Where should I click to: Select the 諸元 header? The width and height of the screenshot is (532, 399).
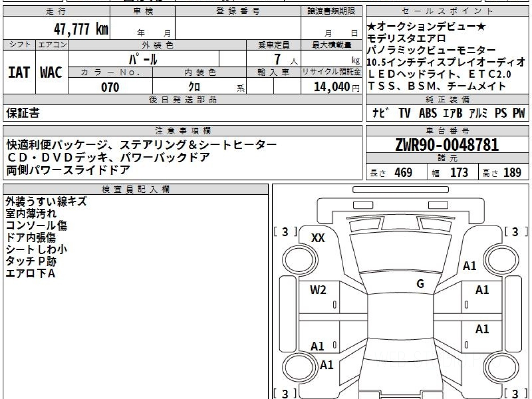click(448, 158)
